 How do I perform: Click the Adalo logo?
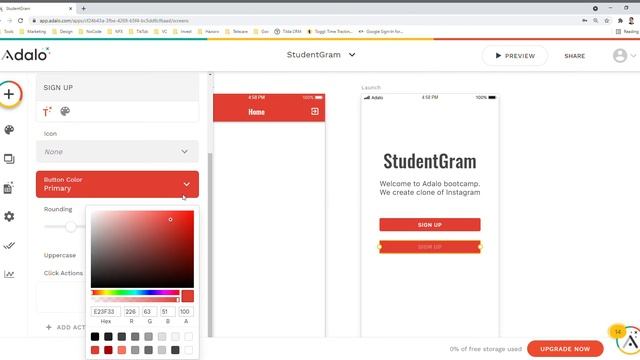tap(25, 54)
